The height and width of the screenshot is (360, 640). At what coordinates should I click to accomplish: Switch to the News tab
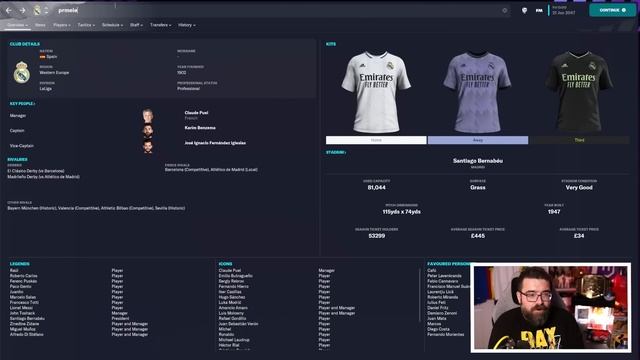point(40,25)
